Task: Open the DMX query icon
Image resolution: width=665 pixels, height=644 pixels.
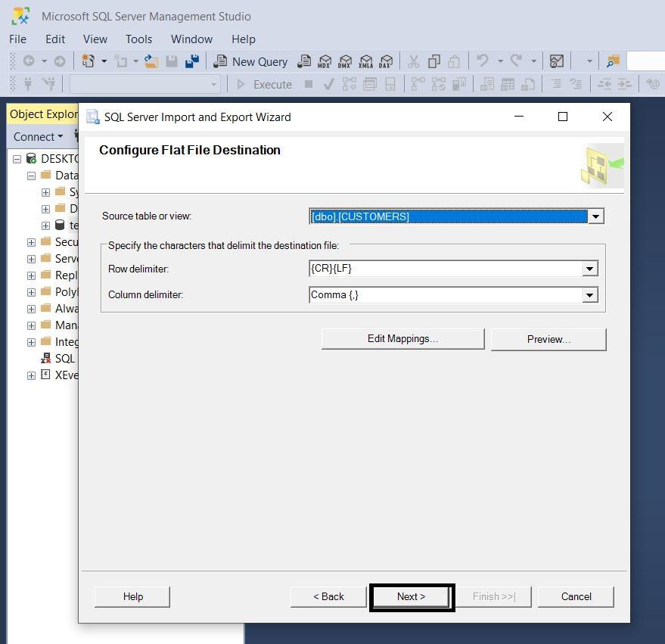Action: (345, 61)
